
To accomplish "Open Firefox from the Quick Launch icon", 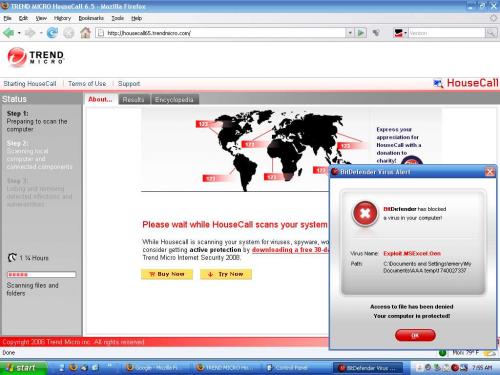I will [x=73, y=367].
